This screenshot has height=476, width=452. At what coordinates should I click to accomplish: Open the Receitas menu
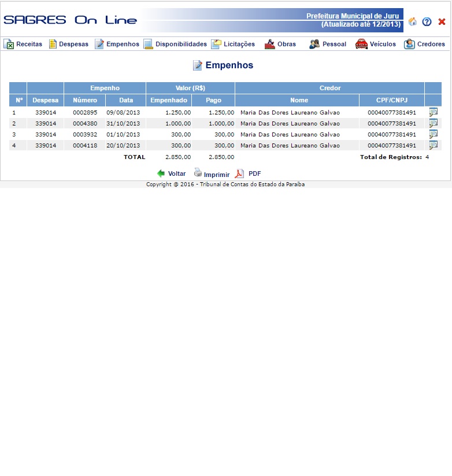pyautogui.click(x=23, y=44)
